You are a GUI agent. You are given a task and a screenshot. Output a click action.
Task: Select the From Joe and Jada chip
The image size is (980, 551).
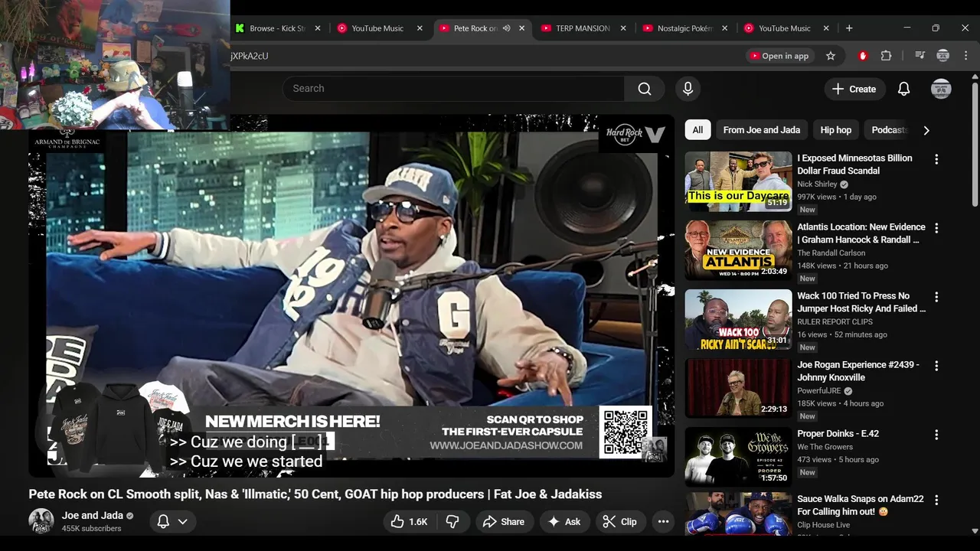761,130
